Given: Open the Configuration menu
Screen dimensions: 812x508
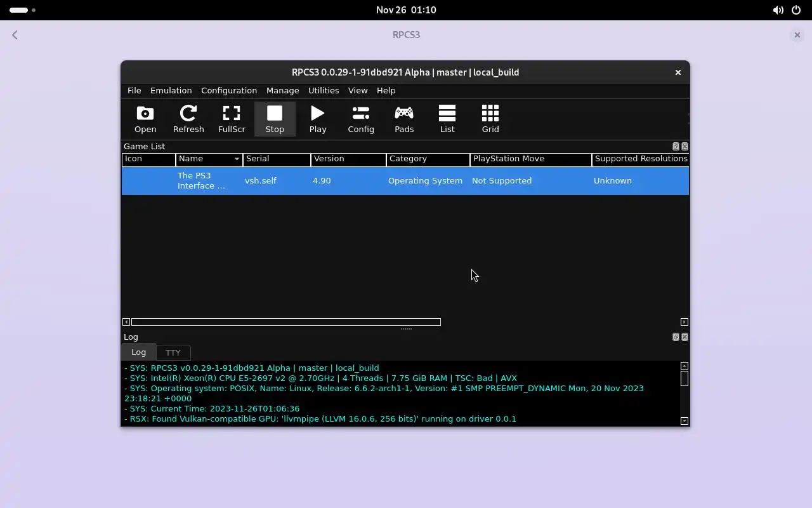Looking at the screenshot, I should 229,90.
